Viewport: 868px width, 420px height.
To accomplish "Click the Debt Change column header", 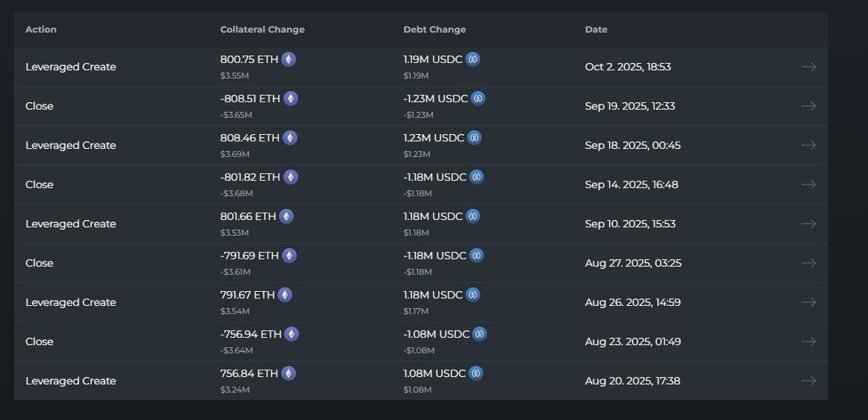I will (x=434, y=30).
